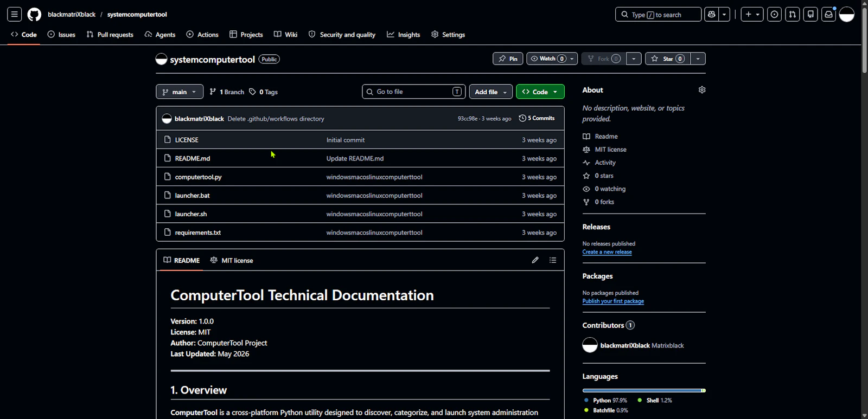This screenshot has width=868, height=419.
Task: Open repository Settings tab
Action: pos(448,35)
